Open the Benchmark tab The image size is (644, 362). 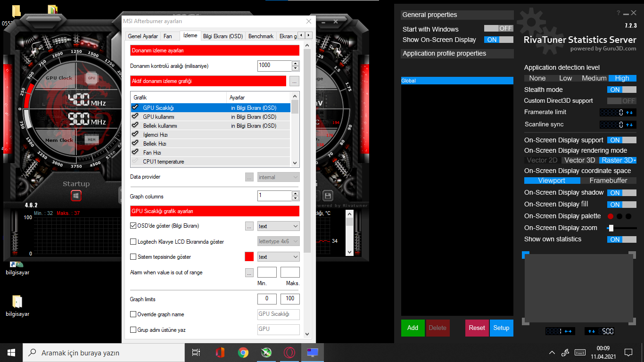[x=261, y=36]
